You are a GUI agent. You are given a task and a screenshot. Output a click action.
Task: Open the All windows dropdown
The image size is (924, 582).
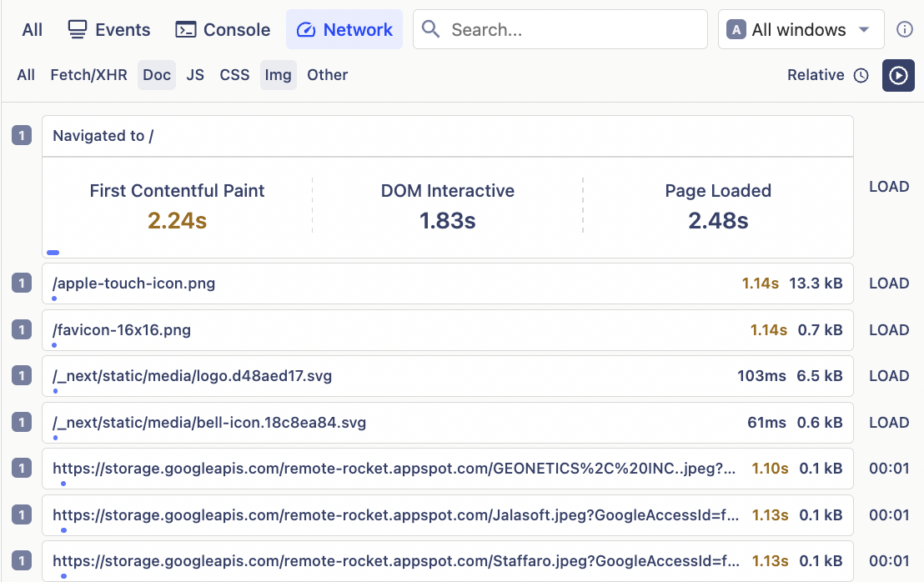(800, 29)
